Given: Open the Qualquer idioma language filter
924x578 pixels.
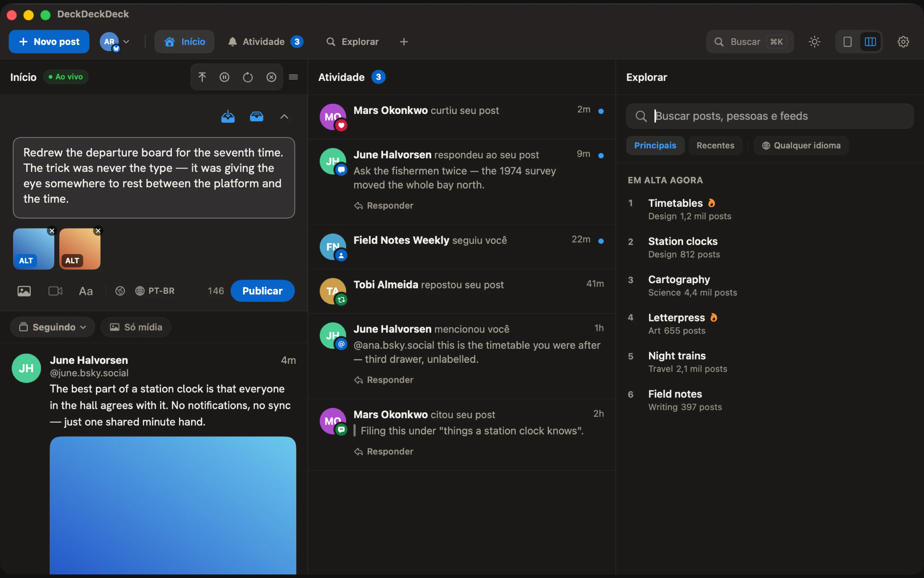Looking at the screenshot, I should (801, 146).
